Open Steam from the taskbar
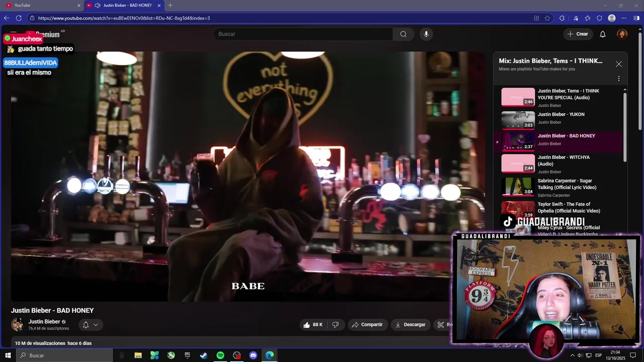This screenshot has height=362, width=644. click(x=204, y=355)
